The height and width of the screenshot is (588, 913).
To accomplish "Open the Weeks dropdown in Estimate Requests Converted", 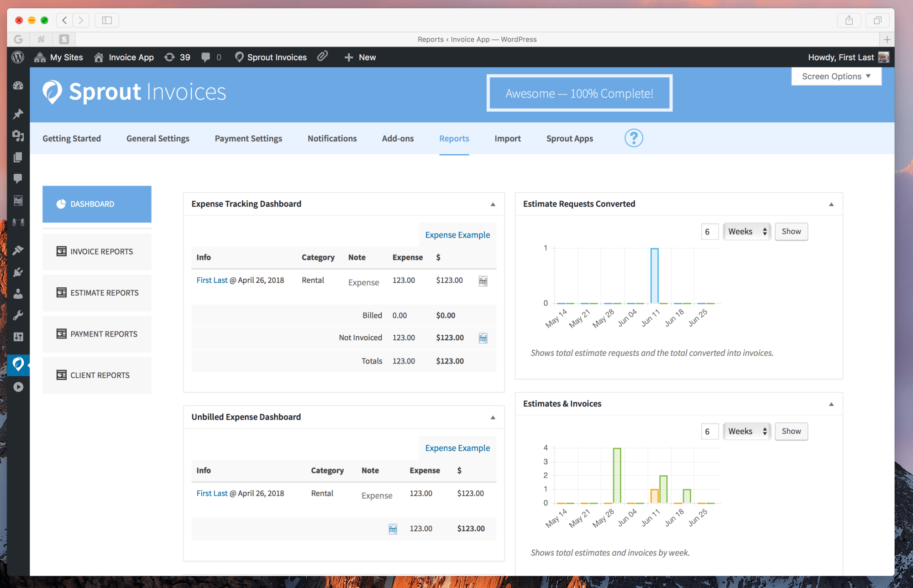I will (x=747, y=231).
